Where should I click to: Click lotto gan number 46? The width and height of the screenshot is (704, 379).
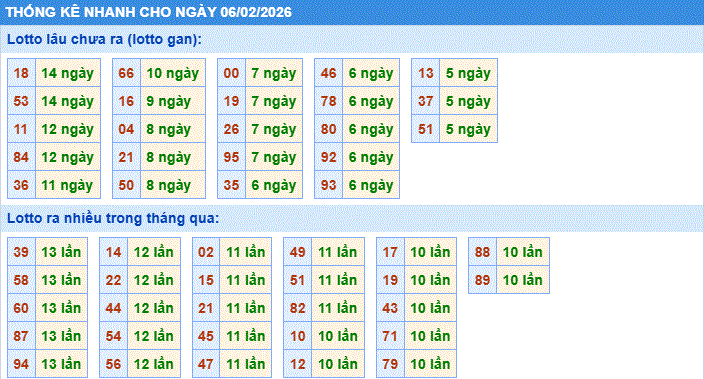click(x=329, y=73)
